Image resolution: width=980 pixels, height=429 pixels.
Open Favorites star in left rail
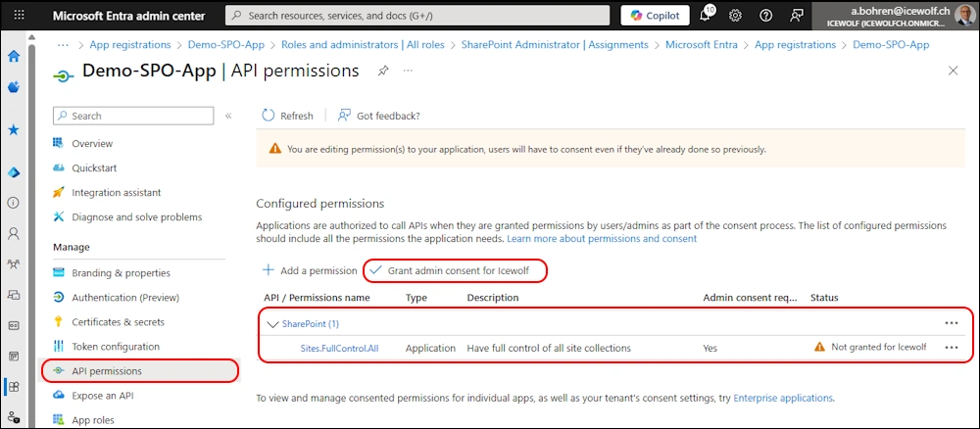point(14,129)
